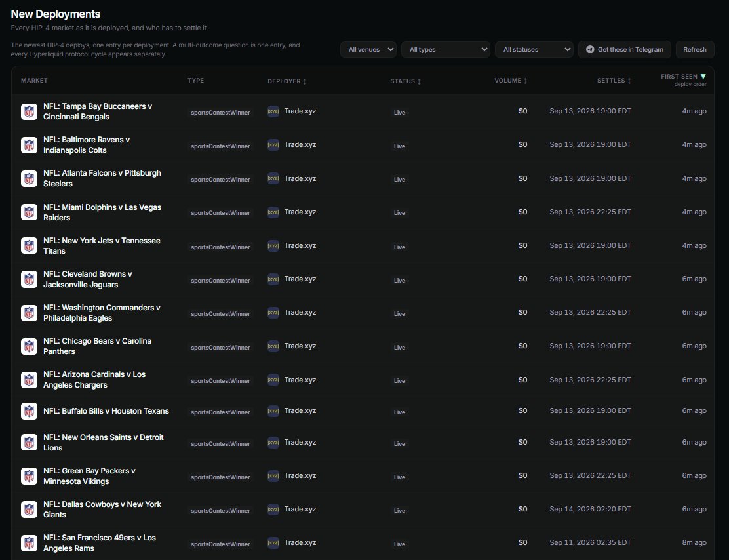729x560 pixels.
Task: Click NFL logo beside Miami Dolphins v Raiders
Action: pos(29,212)
